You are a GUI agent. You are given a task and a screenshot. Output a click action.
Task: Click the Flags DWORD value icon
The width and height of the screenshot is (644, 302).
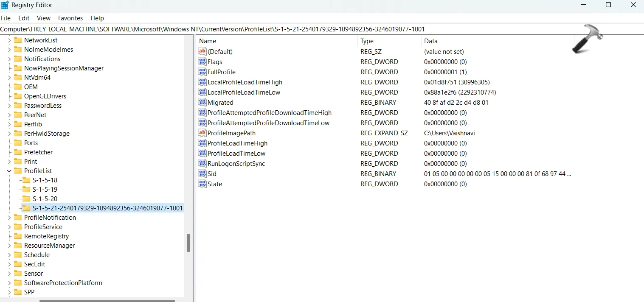[202, 62]
